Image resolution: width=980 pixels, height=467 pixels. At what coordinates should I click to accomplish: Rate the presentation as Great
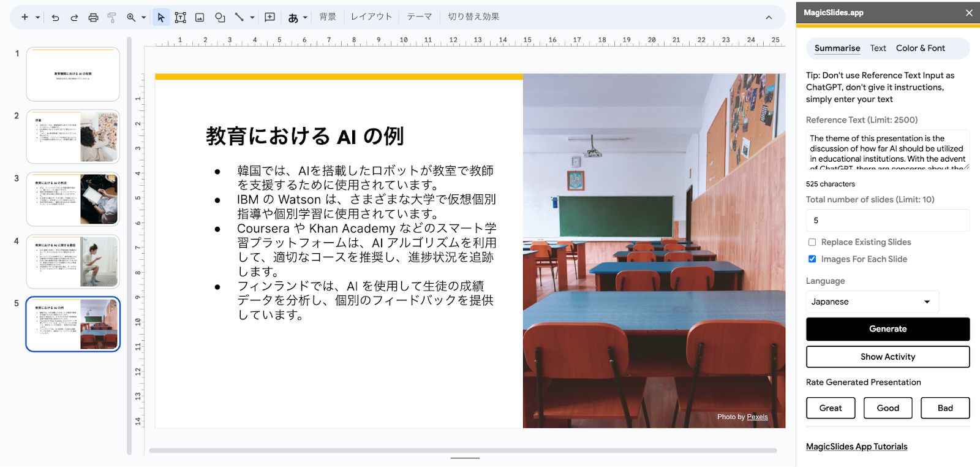tap(831, 408)
